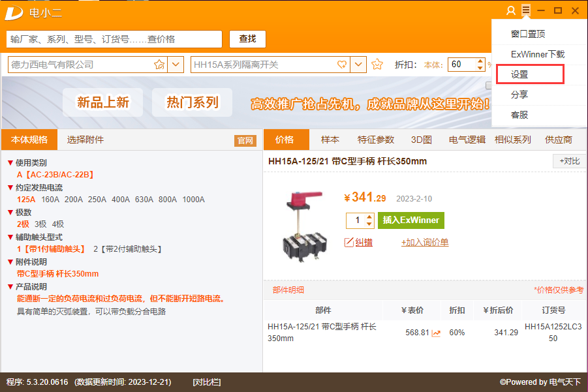Open the 供应商 tab
588x392 pixels.
[559, 140]
